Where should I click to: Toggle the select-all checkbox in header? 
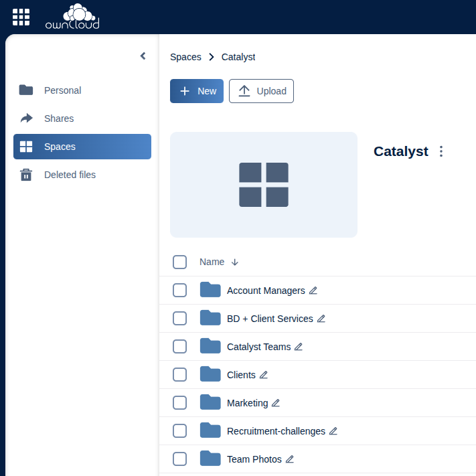point(179,262)
